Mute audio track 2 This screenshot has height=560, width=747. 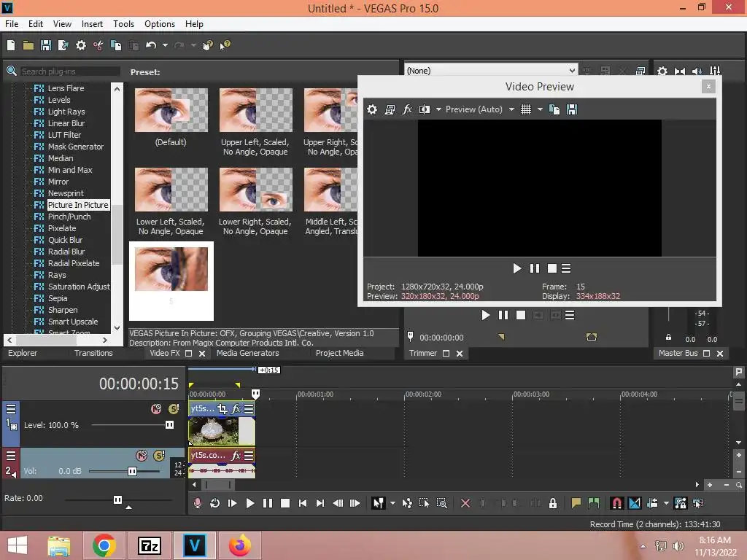click(142, 455)
